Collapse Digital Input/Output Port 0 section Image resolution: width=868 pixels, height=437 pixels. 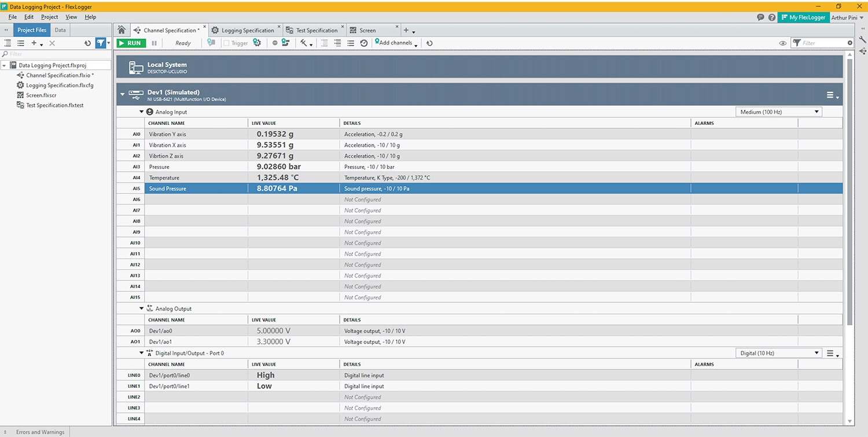[142, 353]
